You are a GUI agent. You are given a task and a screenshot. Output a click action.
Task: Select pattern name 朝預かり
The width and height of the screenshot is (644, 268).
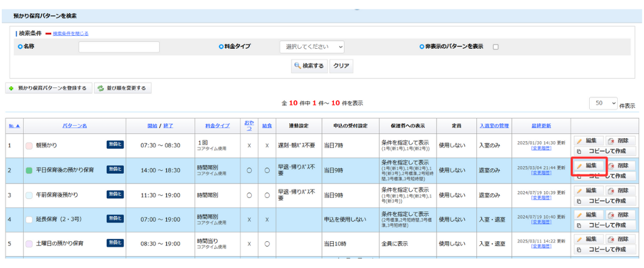coord(47,145)
